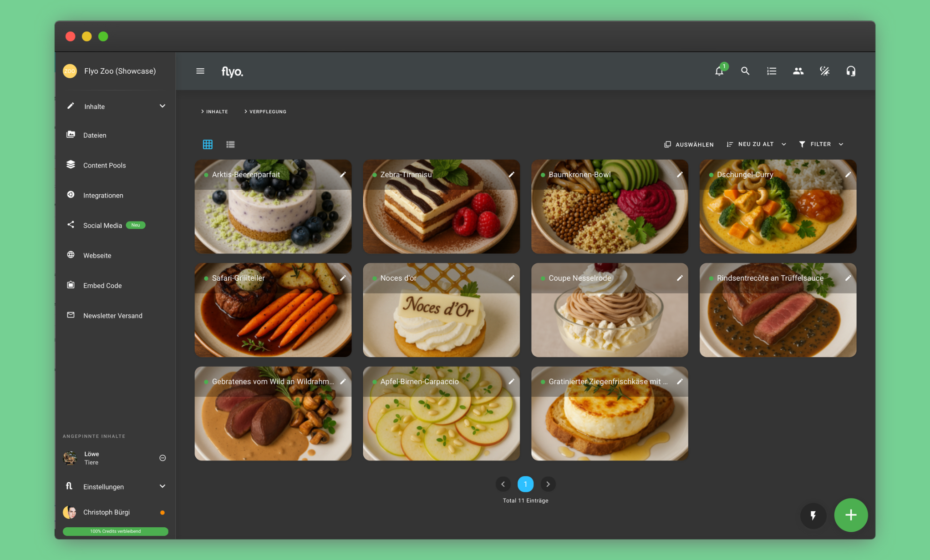
Task: Open the Filter dropdown
Action: [821, 144]
